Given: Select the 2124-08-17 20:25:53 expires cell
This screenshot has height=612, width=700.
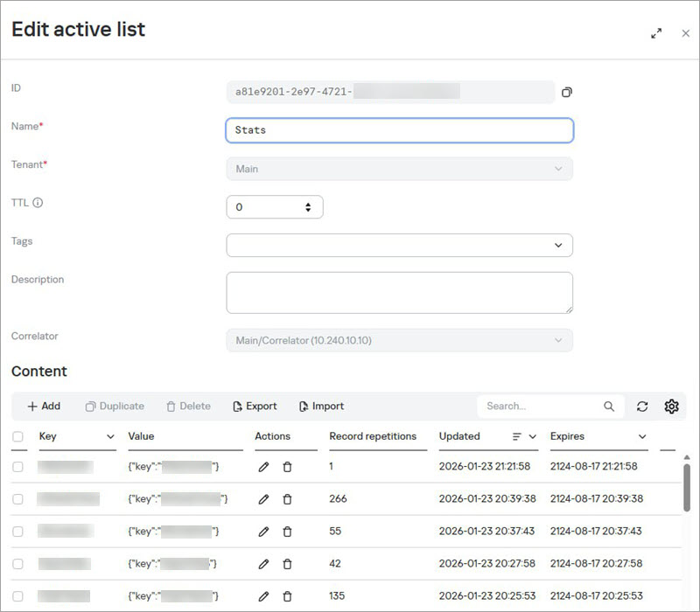Looking at the screenshot, I should (597, 596).
